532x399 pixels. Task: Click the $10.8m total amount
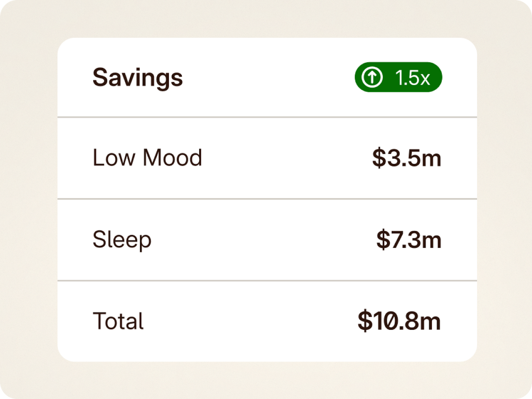click(x=399, y=321)
